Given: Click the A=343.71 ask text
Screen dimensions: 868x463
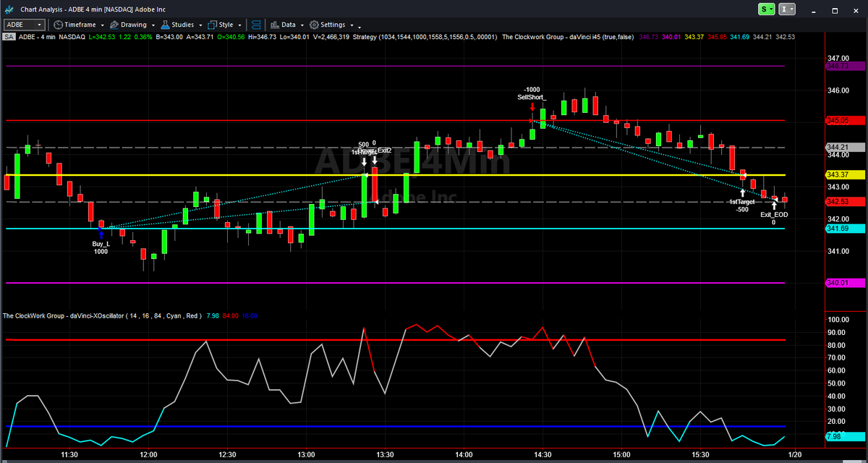Looking at the screenshot, I should pyautogui.click(x=200, y=36).
